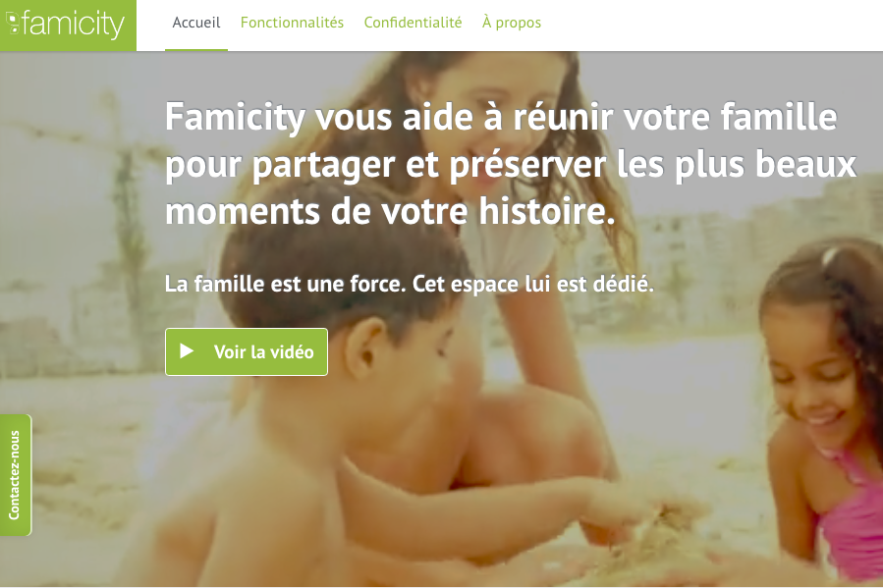Open the Contactez-nous side tab
This screenshot has height=588, width=883.
[x=15, y=475]
